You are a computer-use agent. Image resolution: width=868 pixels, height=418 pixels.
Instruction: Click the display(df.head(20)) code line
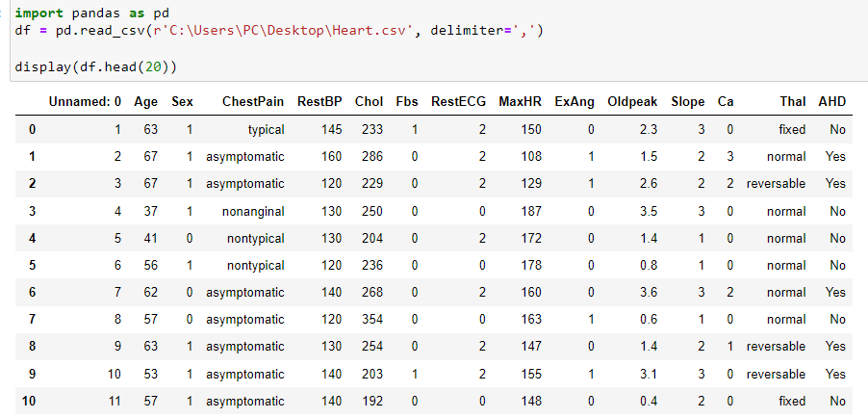pos(96,67)
